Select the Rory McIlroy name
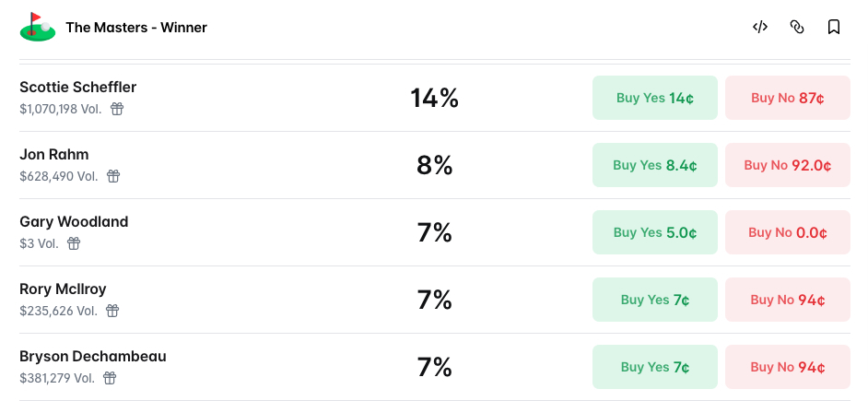The image size is (868, 401). pos(63,289)
